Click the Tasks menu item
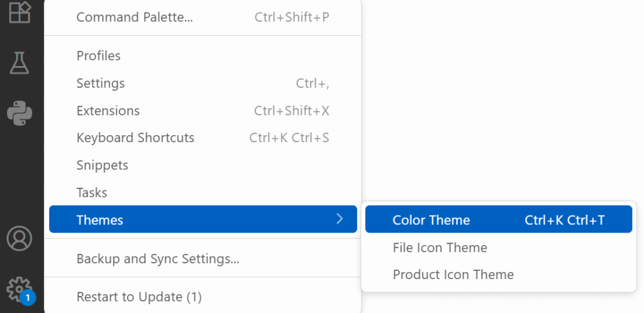 click(x=92, y=192)
